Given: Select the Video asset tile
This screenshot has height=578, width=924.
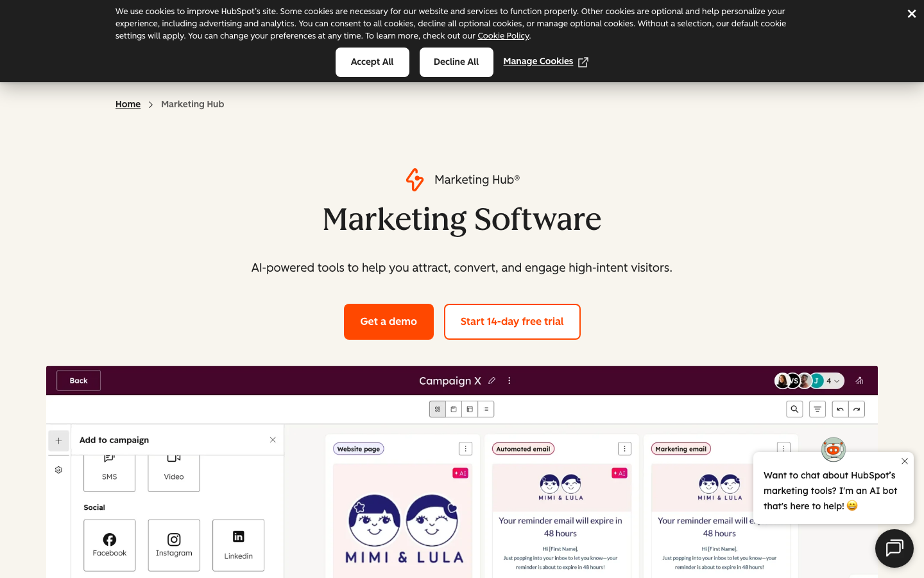Looking at the screenshot, I should (174, 473).
